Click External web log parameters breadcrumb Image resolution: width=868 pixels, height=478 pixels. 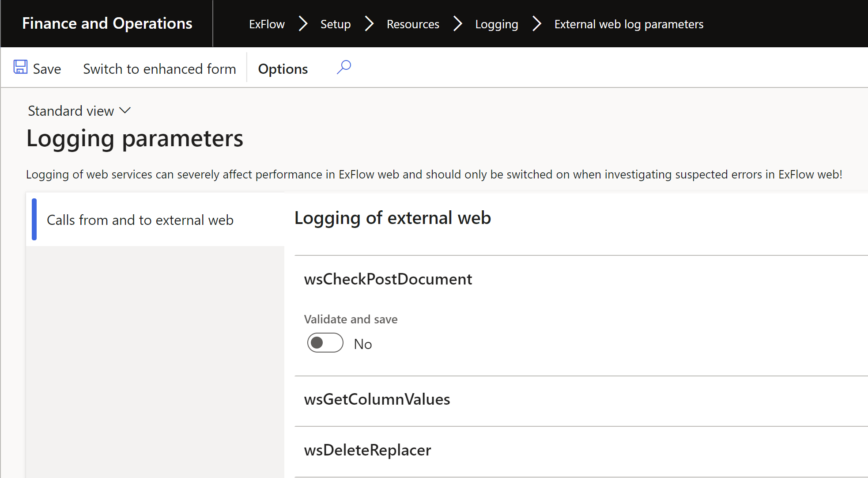629,24
